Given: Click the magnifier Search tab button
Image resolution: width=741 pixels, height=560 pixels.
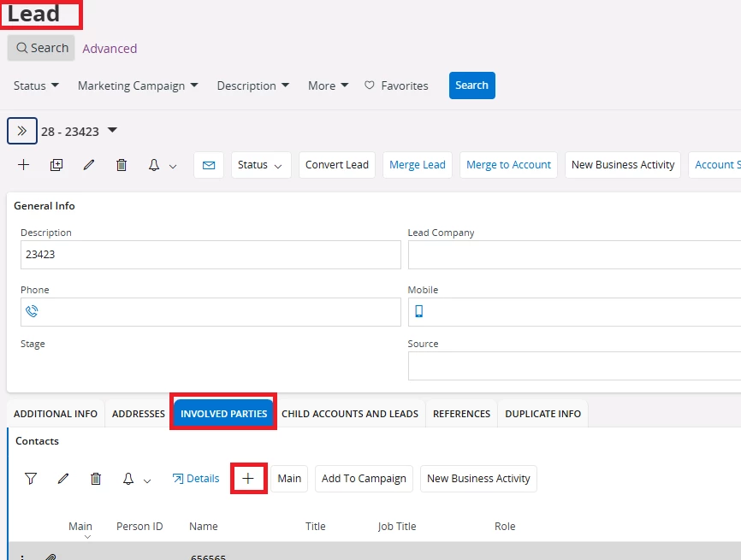Looking at the screenshot, I should click(x=41, y=48).
